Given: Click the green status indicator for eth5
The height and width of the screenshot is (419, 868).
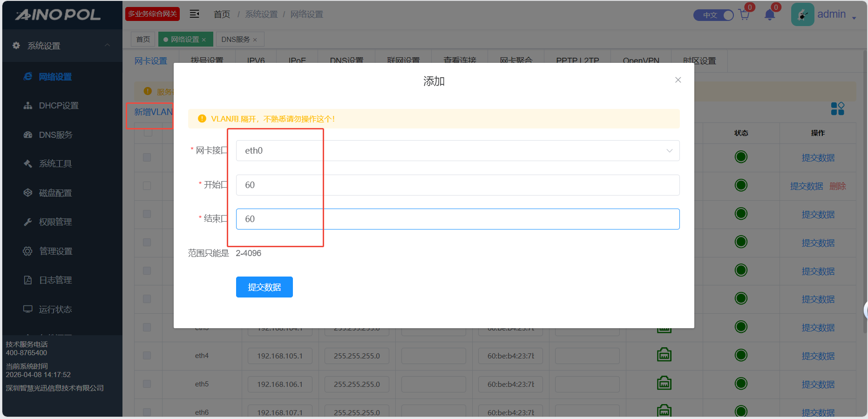Looking at the screenshot, I should point(740,384).
